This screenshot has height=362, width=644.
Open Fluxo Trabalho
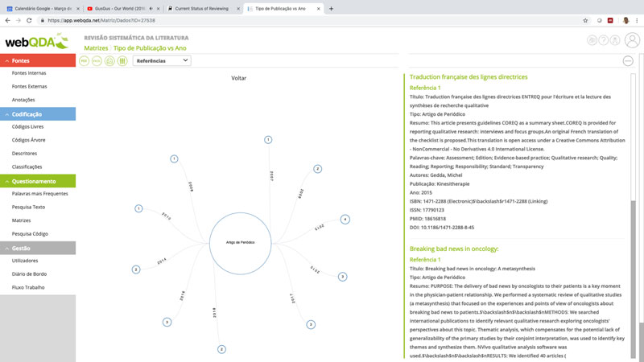click(x=28, y=287)
